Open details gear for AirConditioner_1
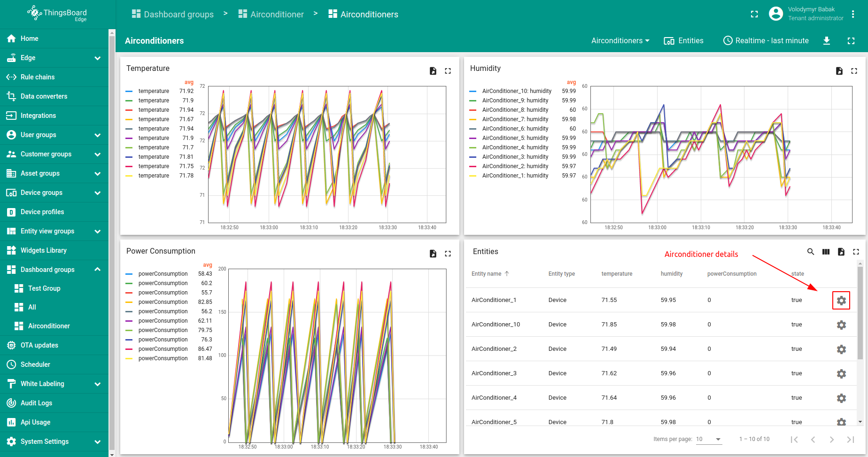868x457 pixels. coord(841,300)
